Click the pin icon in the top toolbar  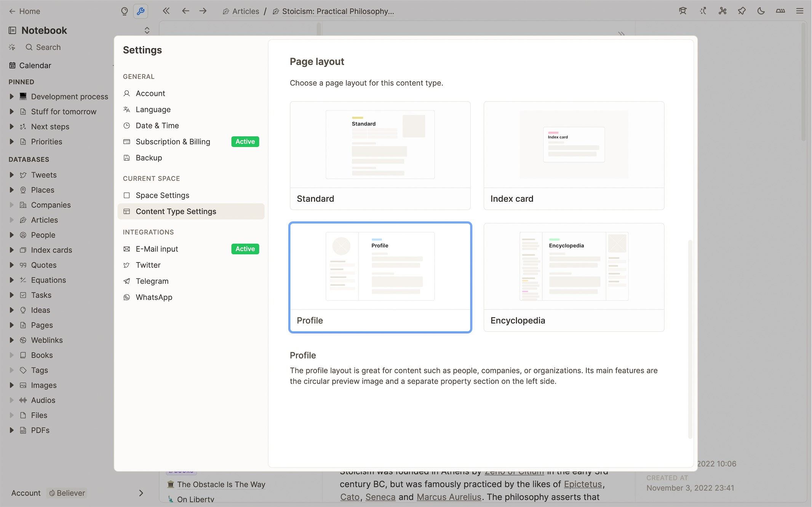742,11
